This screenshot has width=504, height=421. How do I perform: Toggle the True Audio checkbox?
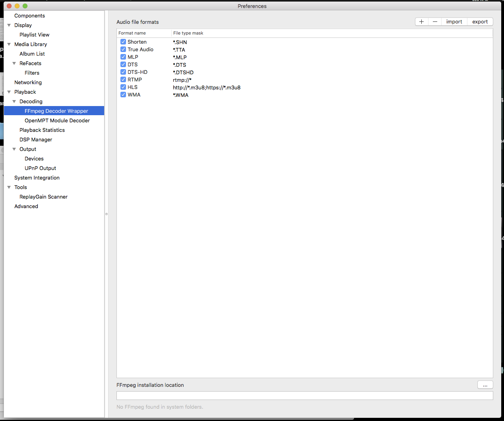click(x=123, y=49)
